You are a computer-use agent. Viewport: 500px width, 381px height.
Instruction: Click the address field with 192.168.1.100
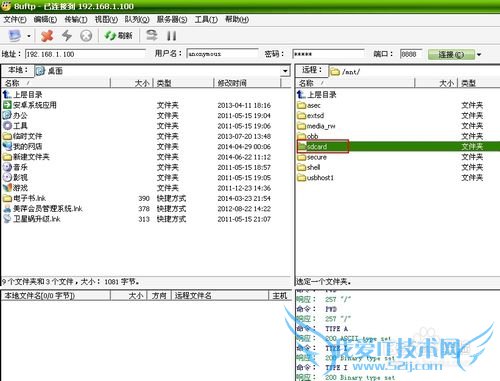(85, 54)
